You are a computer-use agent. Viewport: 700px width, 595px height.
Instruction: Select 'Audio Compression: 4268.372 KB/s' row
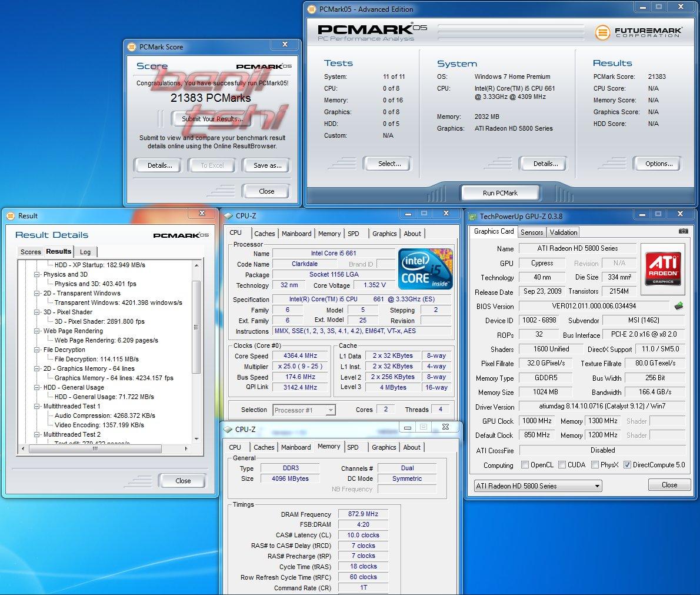coord(105,416)
